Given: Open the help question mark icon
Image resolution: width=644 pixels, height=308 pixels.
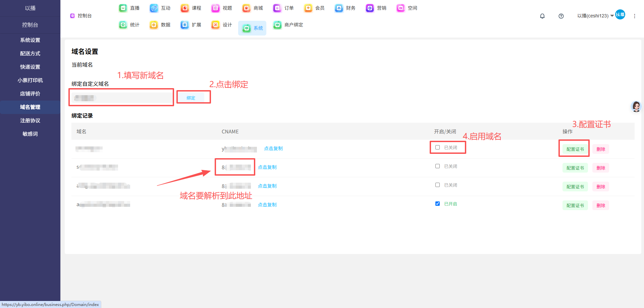Looking at the screenshot, I should 561,16.
